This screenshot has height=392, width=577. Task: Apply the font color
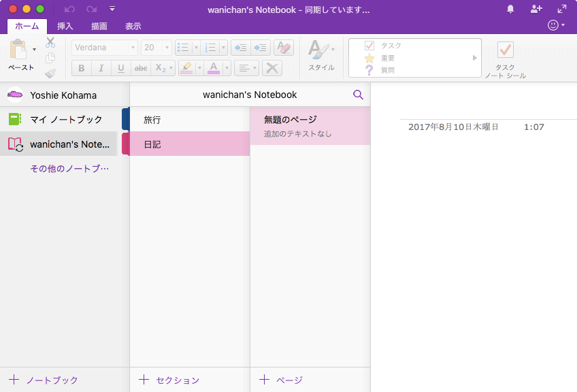[x=214, y=68]
